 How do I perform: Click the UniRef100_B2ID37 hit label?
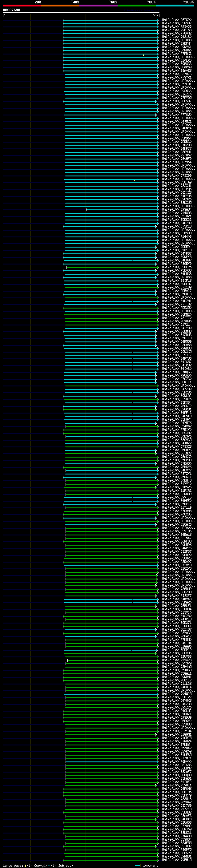[x=176, y=846]
